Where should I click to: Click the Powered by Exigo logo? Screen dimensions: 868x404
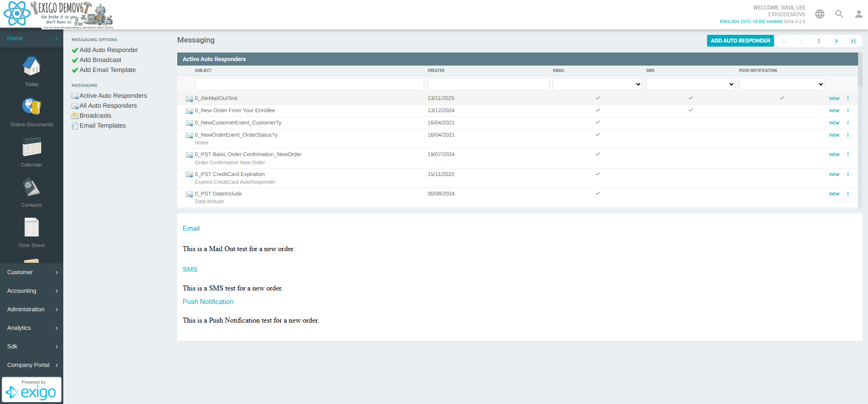[32, 390]
